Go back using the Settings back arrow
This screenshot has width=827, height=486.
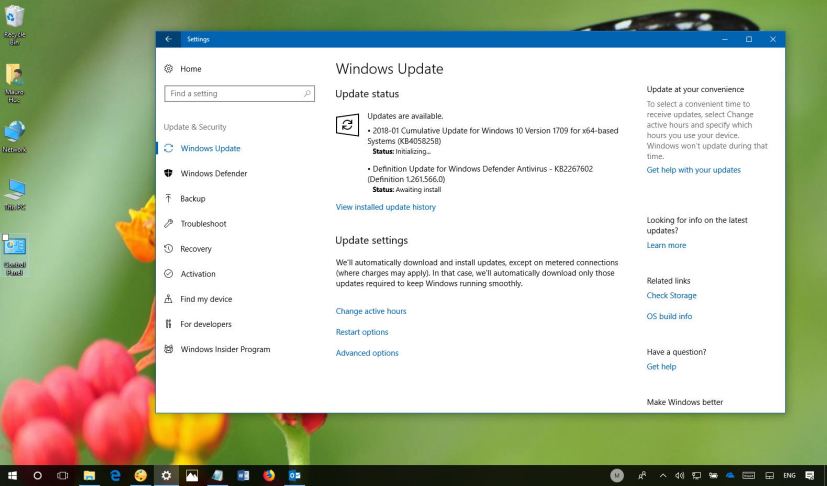168,39
